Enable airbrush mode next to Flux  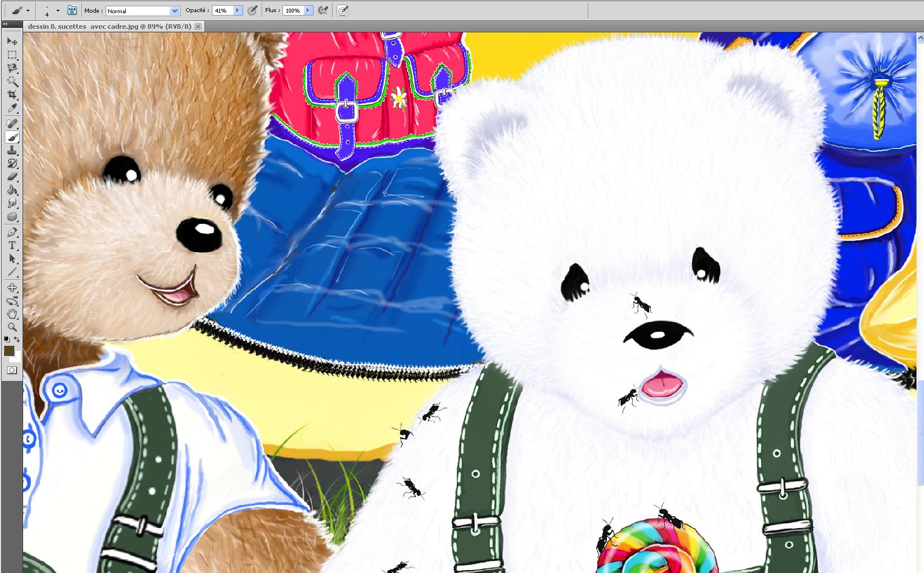pos(323,10)
